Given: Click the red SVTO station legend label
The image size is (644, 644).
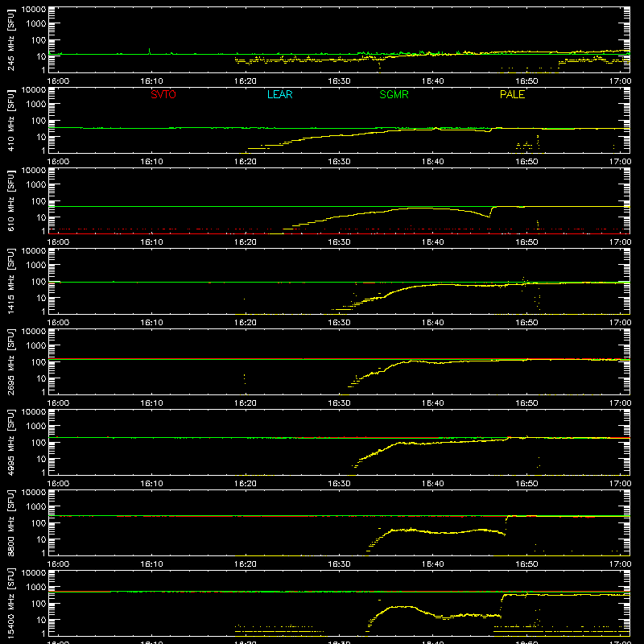Looking at the screenshot, I should coord(163,94).
